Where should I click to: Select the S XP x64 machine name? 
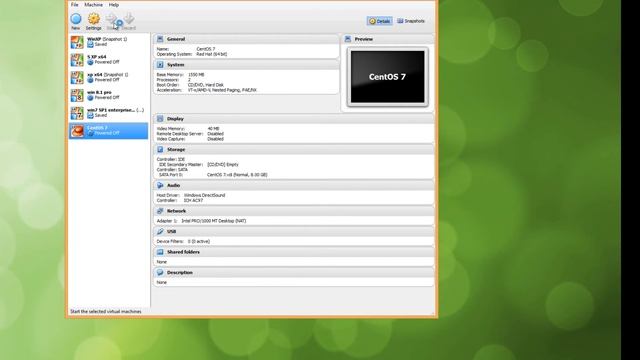(97, 57)
